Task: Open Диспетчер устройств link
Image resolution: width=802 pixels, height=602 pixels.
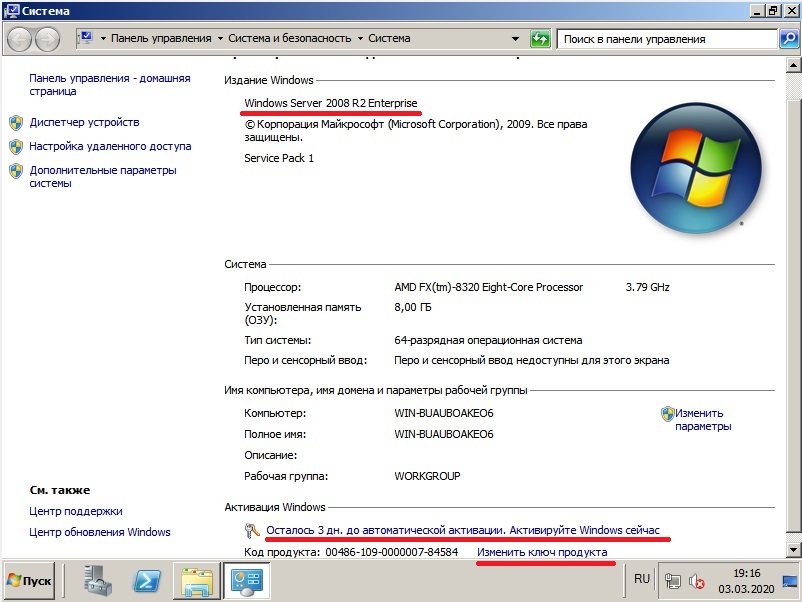Action: click(84, 122)
